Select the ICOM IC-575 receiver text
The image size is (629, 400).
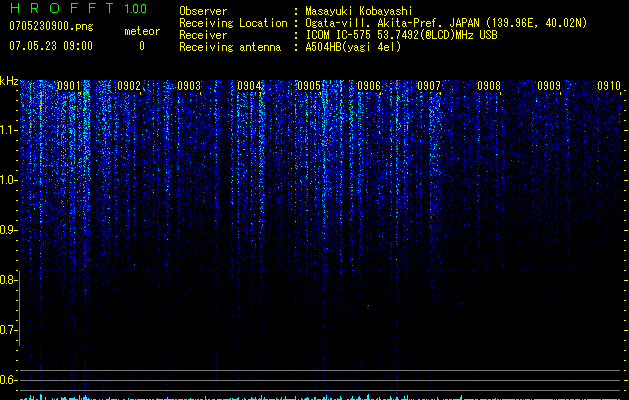401,35
